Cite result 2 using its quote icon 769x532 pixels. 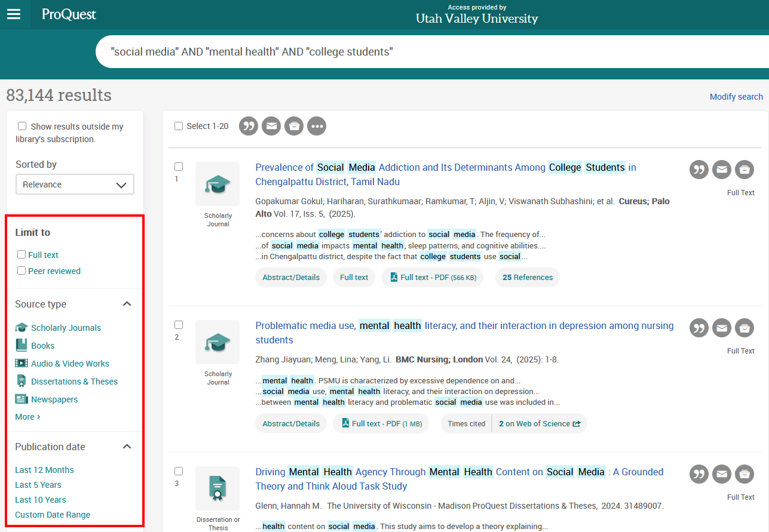699,328
